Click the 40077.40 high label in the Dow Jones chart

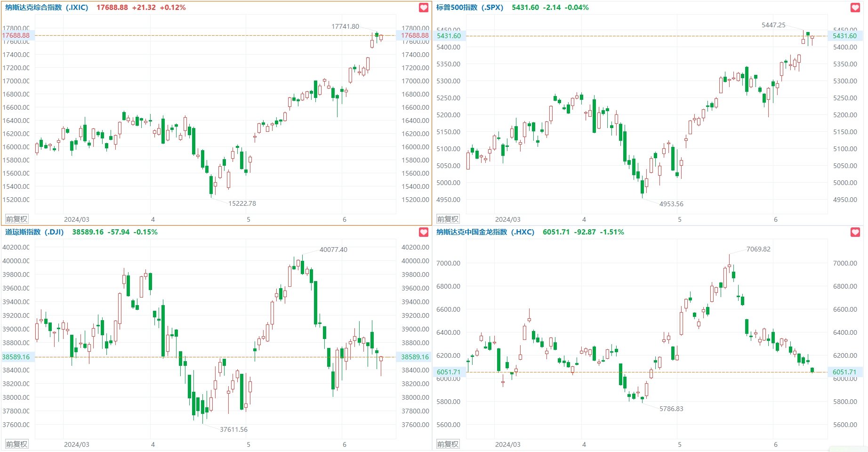tap(333, 250)
